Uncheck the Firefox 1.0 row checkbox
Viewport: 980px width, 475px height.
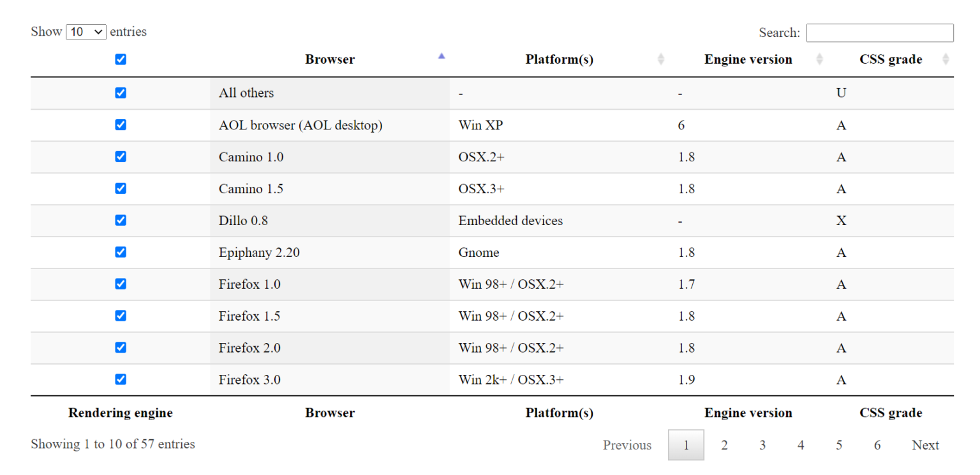[121, 284]
